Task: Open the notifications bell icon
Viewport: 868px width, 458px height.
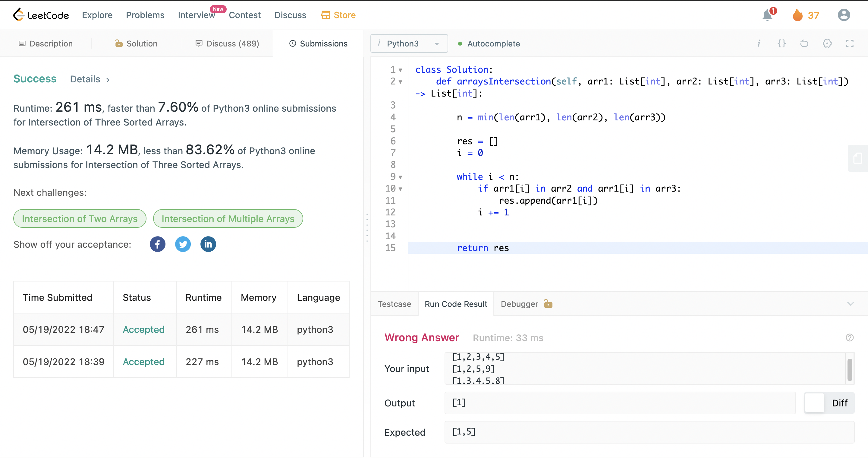Action: [767, 15]
